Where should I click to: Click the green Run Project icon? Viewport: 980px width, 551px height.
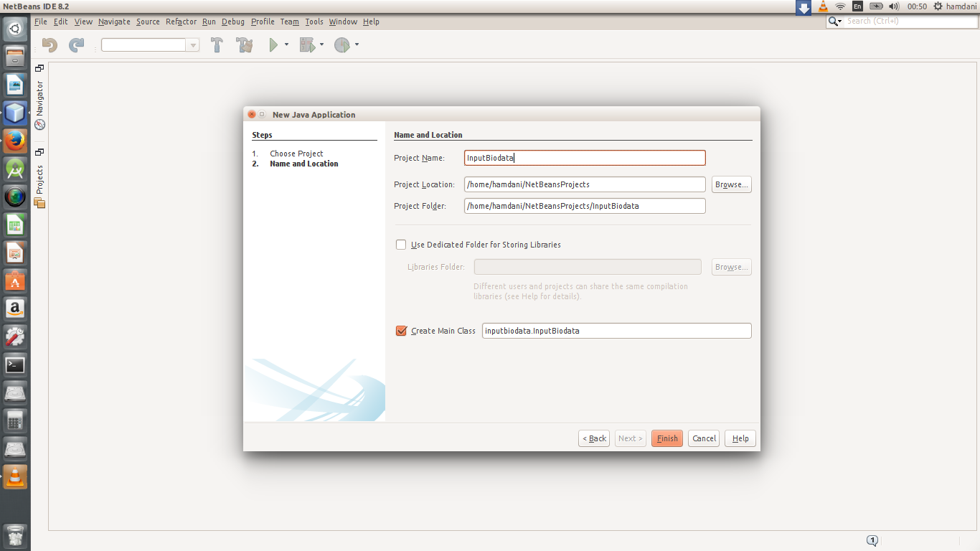[x=273, y=45]
